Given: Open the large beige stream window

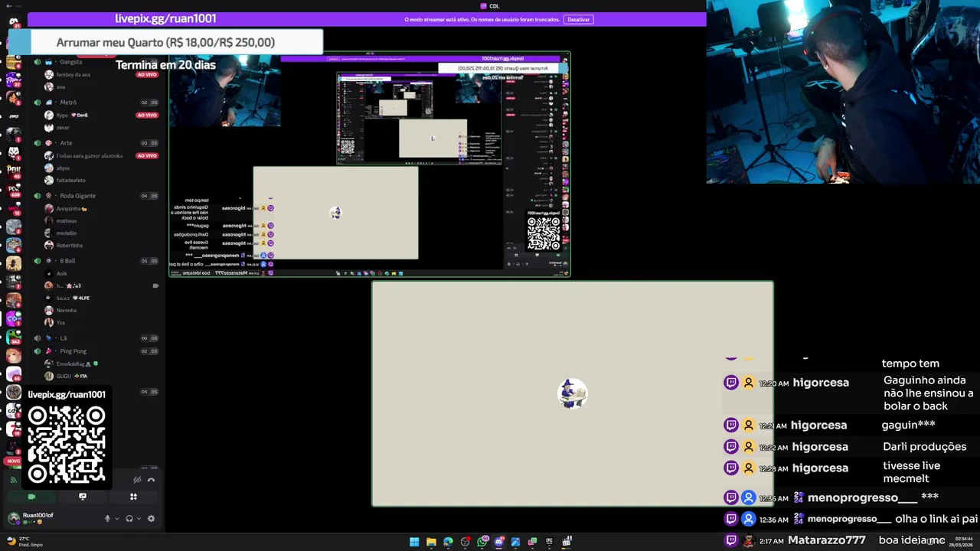Looking at the screenshot, I should (x=573, y=393).
